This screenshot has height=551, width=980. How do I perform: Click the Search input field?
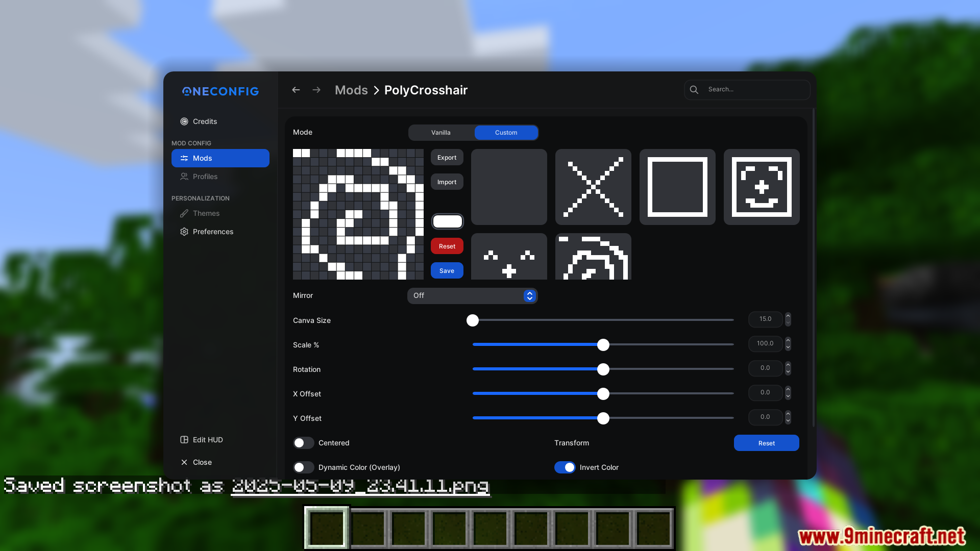pos(747,90)
